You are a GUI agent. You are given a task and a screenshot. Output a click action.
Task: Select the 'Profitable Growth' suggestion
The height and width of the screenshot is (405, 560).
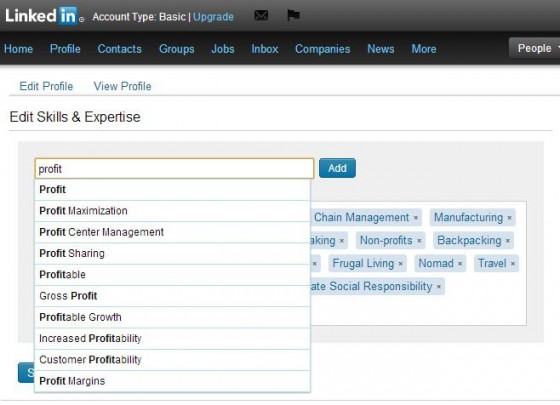172,317
